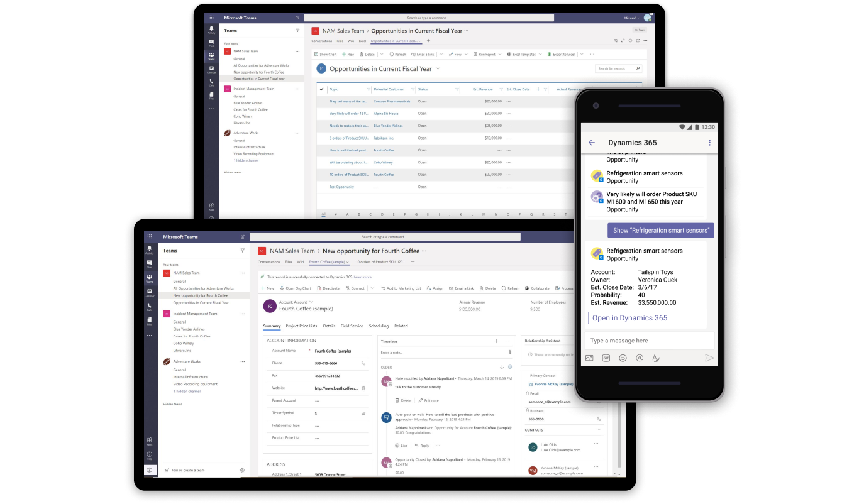
Task: Click the search magnifier in Search for records box
Action: point(638,68)
